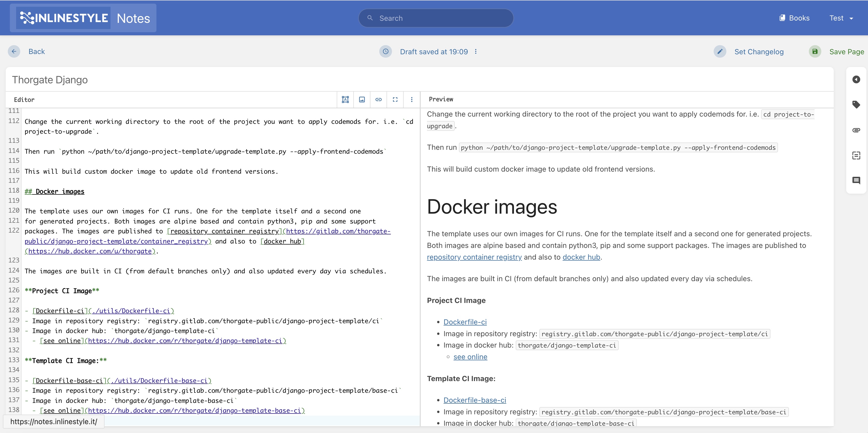Click 'Template CI Image:' text in preview
The height and width of the screenshot is (433, 868).
pyautogui.click(x=461, y=378)
